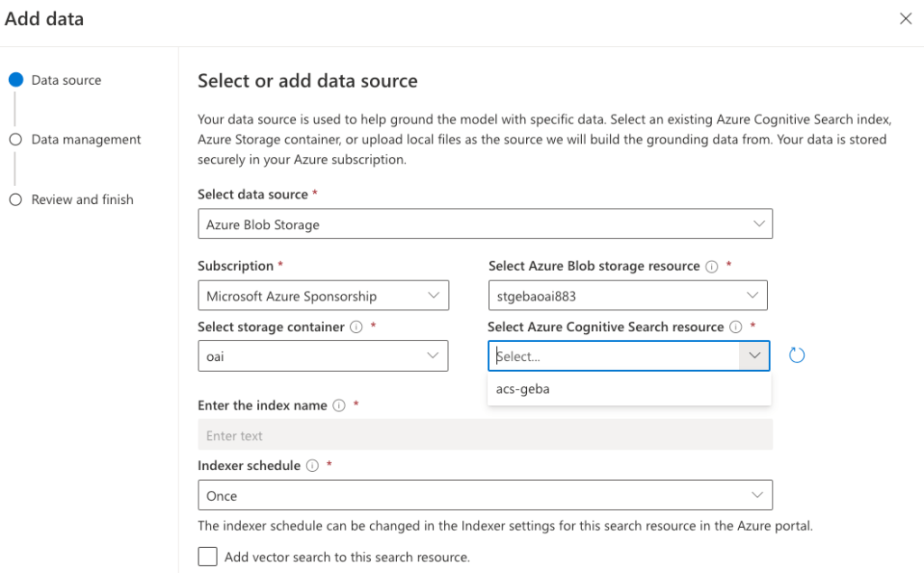This screenshot has width=924, height=573.
Task: Click info icon beside Azure Cognitive Search resource
Action: click(x=735, y=327)
